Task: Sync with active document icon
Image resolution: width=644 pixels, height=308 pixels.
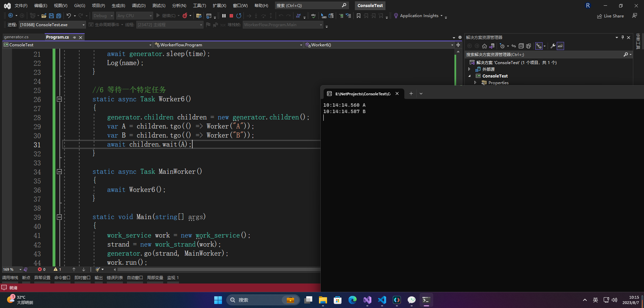Action: [x=513, y=46]
